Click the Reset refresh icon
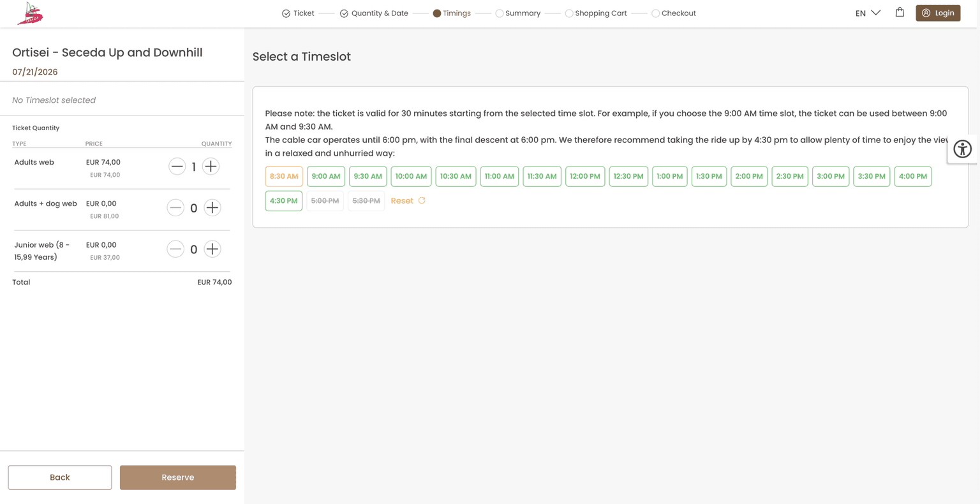The image size is (980, 504). click(x=422, y=200)
